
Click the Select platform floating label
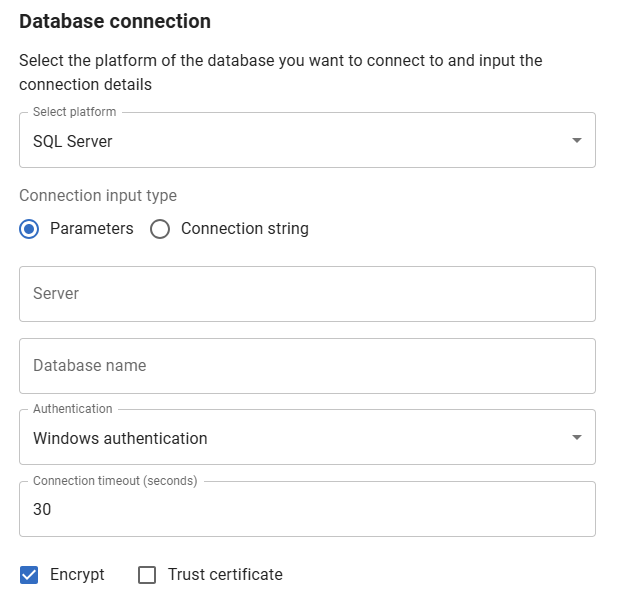pos(74,112)
